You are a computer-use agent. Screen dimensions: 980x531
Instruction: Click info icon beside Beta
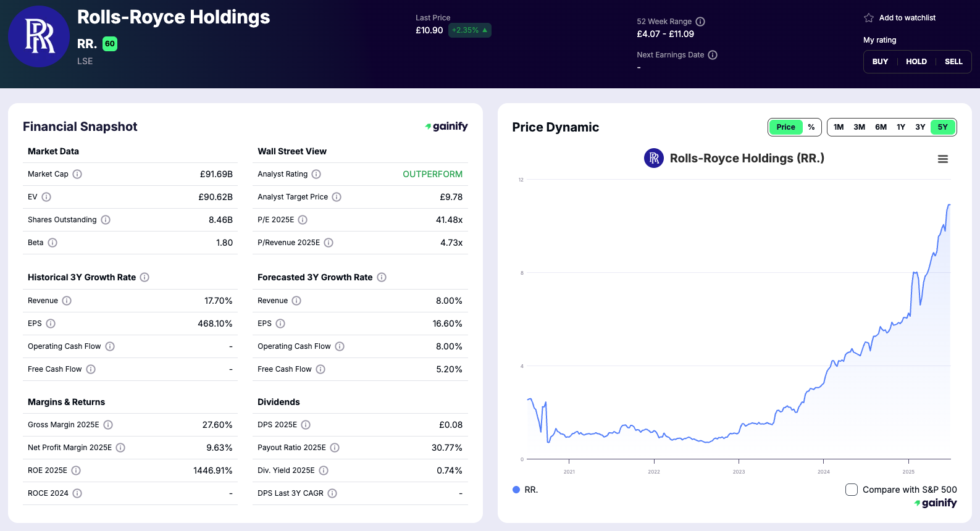click(52, 243)
